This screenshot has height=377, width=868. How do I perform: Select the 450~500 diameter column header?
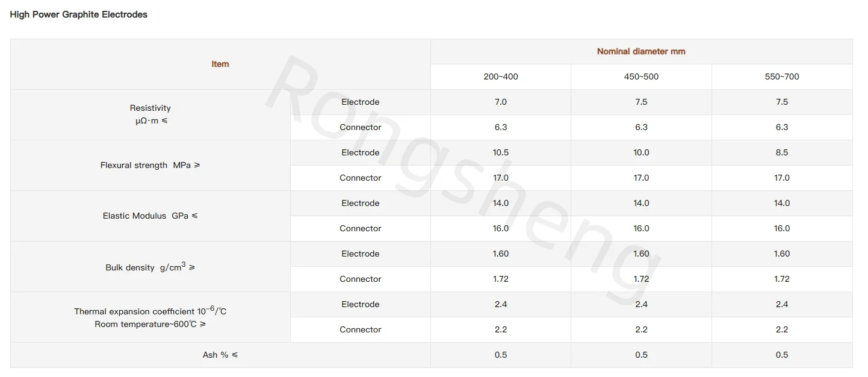(x=641, y=76)
